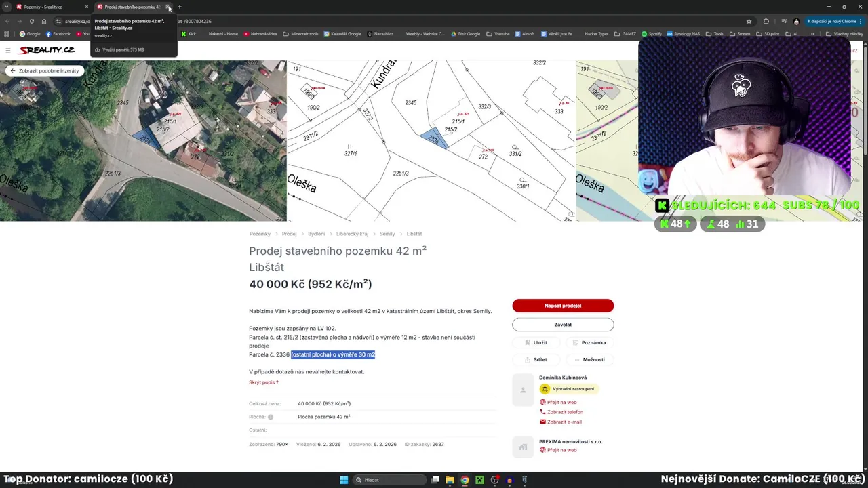Open a new browser tab
The height and width of the screenshot is (488, 868).
(x=180, y=7)
